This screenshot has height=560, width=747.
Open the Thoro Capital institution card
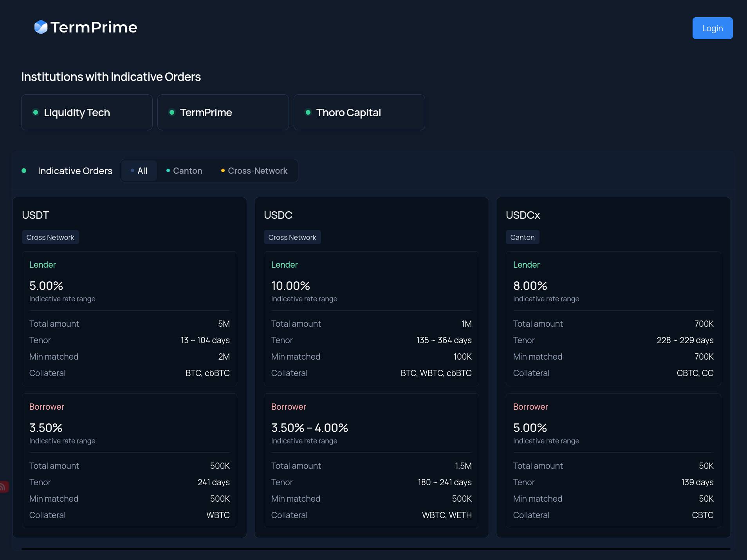pyautogui.click(x=359, y=112)
